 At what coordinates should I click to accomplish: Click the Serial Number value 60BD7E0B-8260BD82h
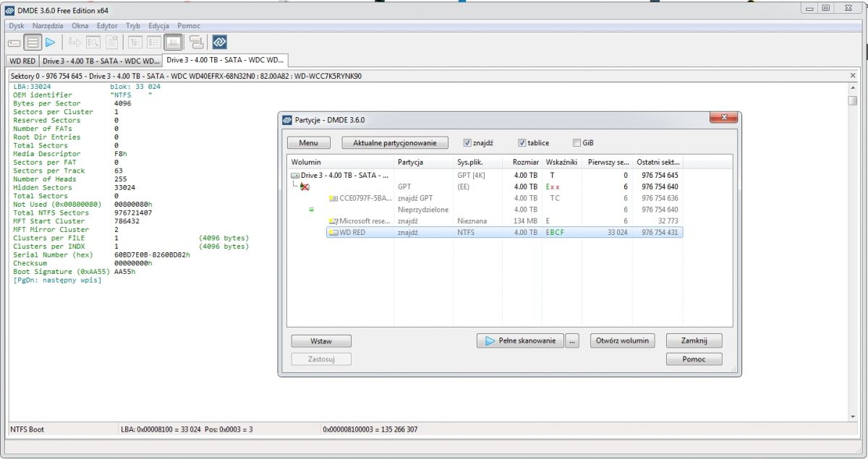tap(152, 255)
